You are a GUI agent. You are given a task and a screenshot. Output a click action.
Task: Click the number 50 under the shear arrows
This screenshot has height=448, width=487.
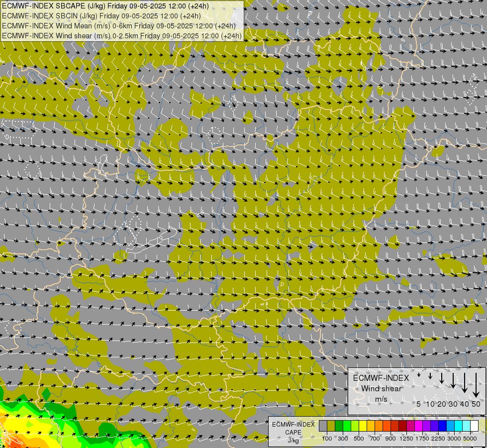point(476,404)
